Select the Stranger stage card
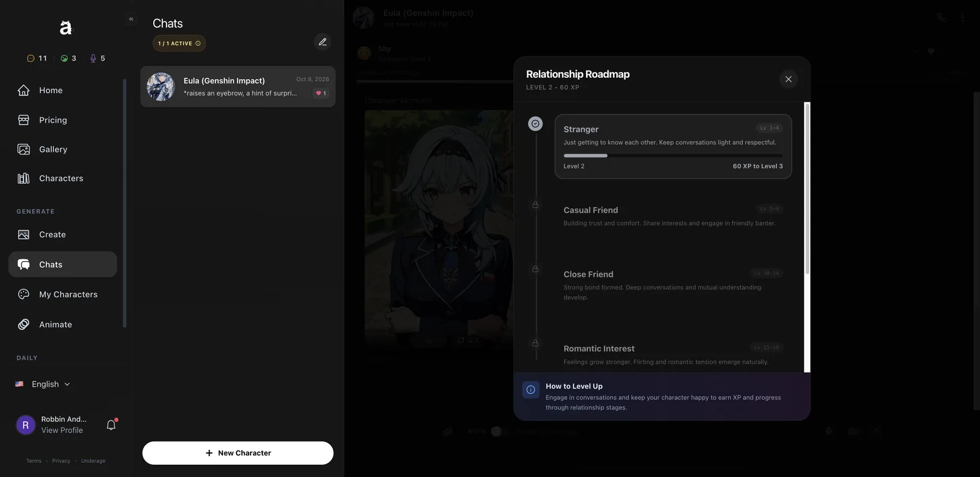 [673, 147]
